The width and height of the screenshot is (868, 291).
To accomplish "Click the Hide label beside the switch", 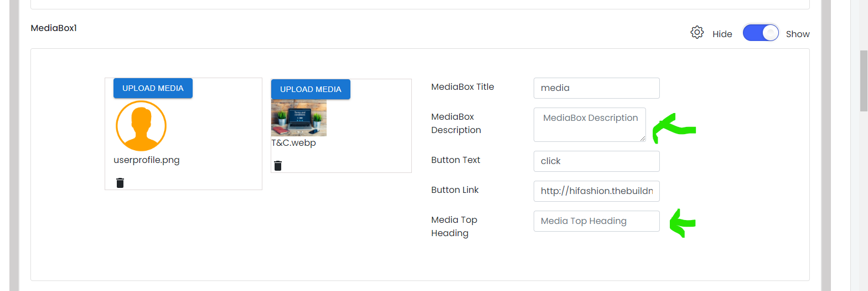I will coord(722,34).
